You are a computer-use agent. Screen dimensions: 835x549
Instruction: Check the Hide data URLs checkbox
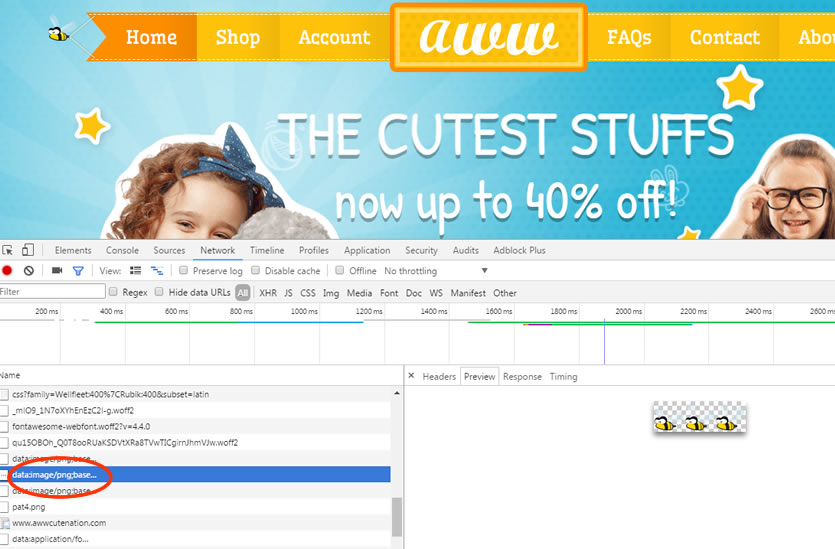point(159,291)
